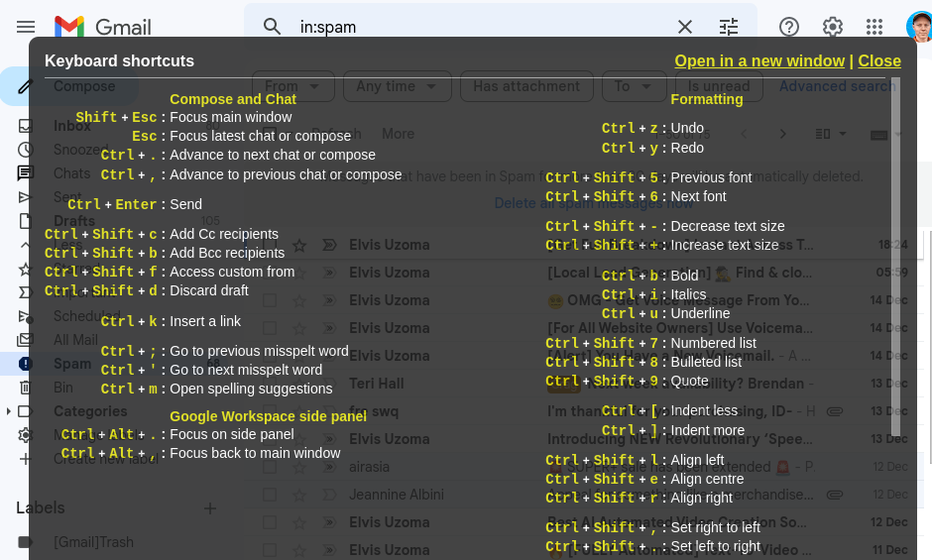Click the All Mail stacked envelopes icon
The width and height of the screenshot is (932, 560).
25,340
